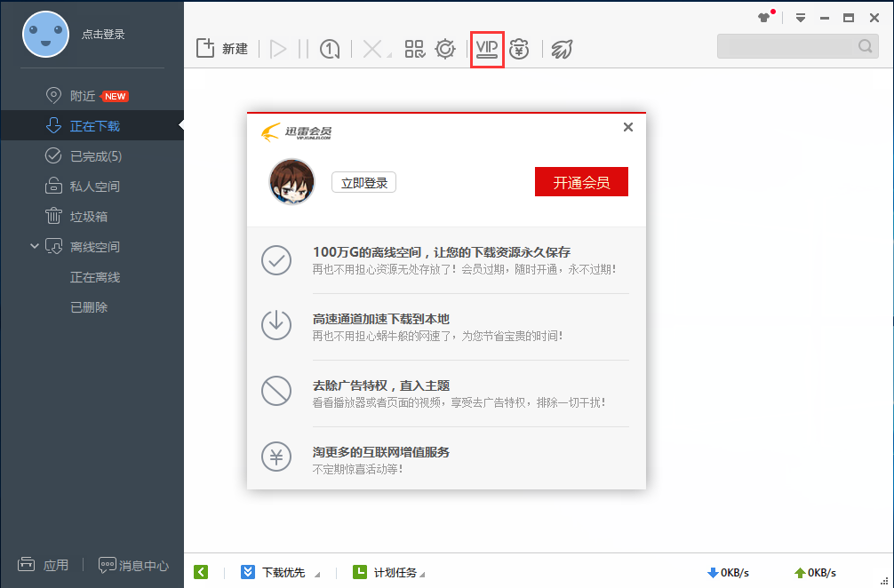This screenshot has height=588, width=894.
Task: Select the bird-shaped speedup icon in toolbar
Action: [561, 50]
